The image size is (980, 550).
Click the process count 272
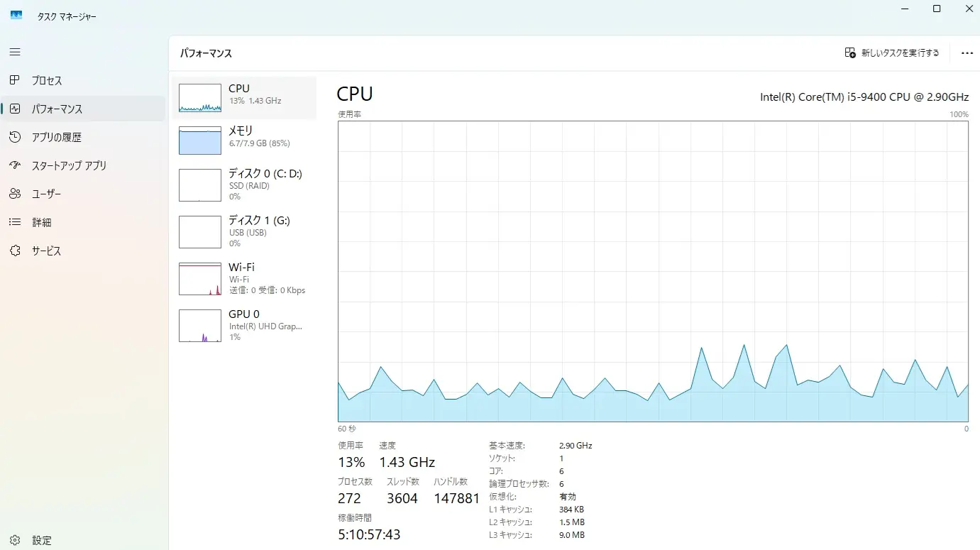349,498
